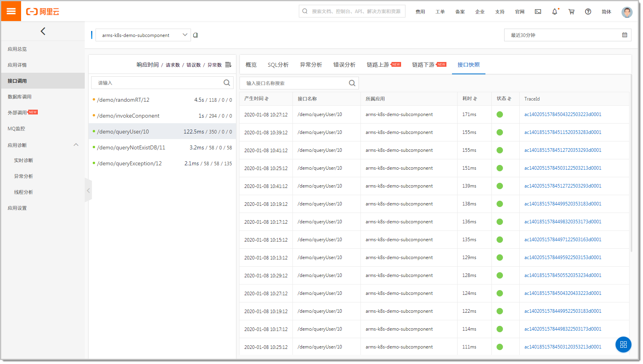This screenshot has width=643, height=364.
Task: Click the 响应时间 sort label
Action: tap(148, 65)
